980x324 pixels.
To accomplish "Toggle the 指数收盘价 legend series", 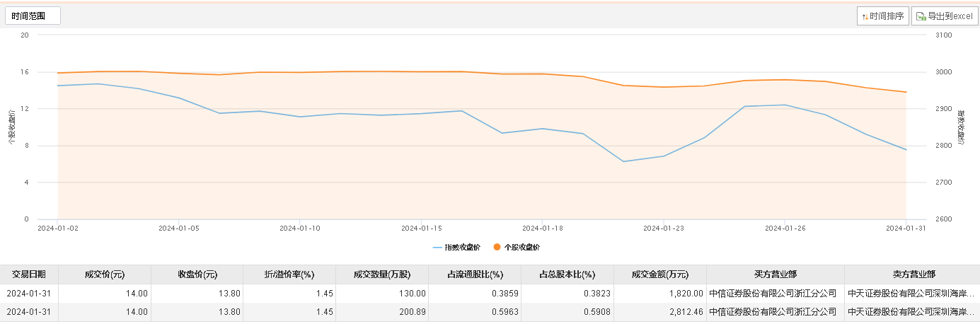I will [456, 247].
